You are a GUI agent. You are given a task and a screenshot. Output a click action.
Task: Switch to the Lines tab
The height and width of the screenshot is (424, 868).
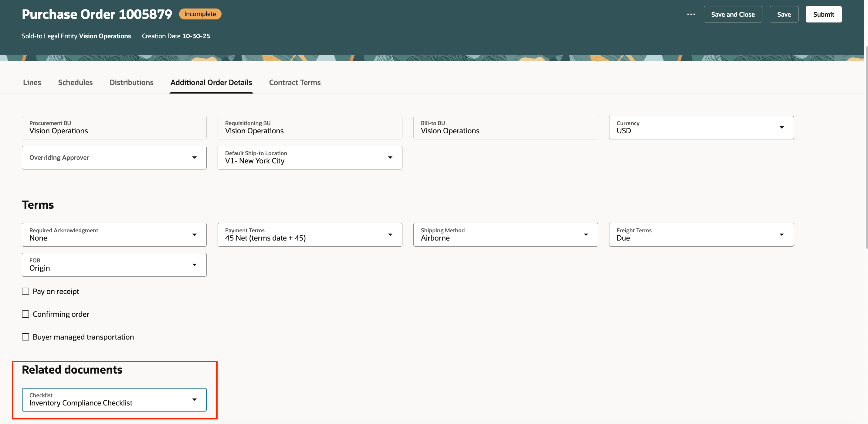[32, 82]
